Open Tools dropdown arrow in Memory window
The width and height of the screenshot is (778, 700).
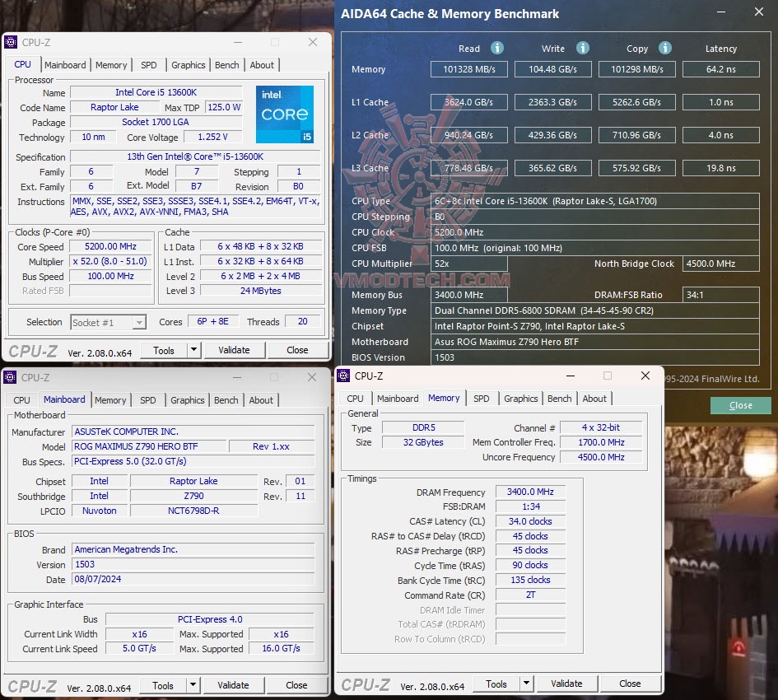coord(526,684)
